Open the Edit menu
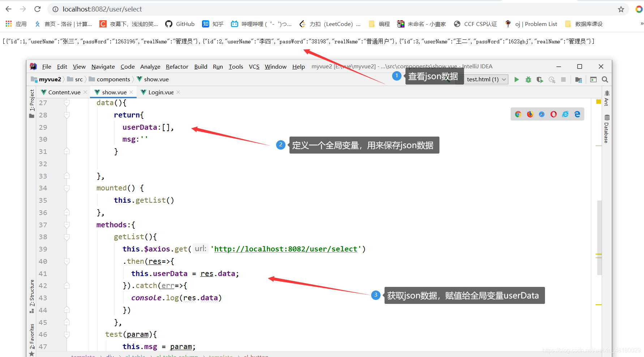 62,66
